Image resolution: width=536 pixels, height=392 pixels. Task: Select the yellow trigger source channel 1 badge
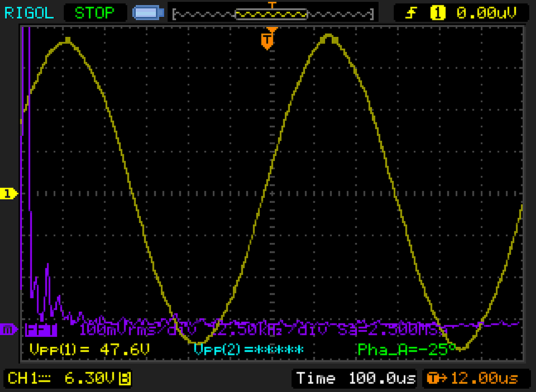point(437,12)
